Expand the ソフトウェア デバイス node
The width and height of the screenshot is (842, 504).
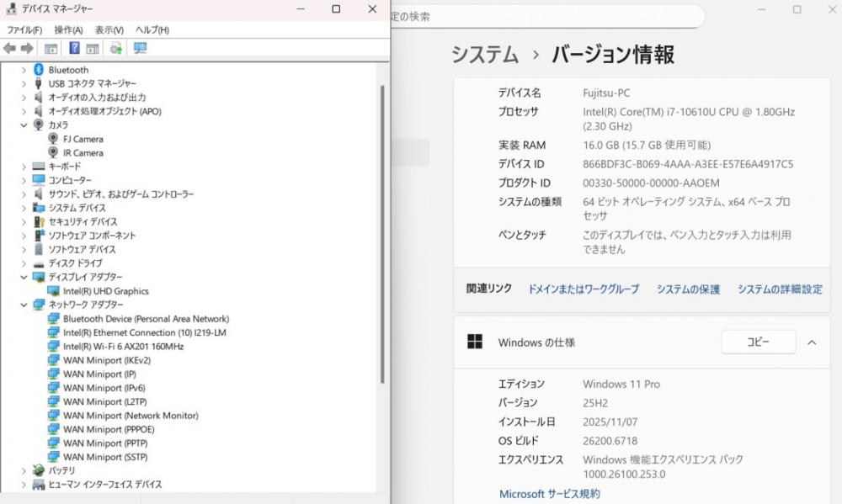pos(24,249)
